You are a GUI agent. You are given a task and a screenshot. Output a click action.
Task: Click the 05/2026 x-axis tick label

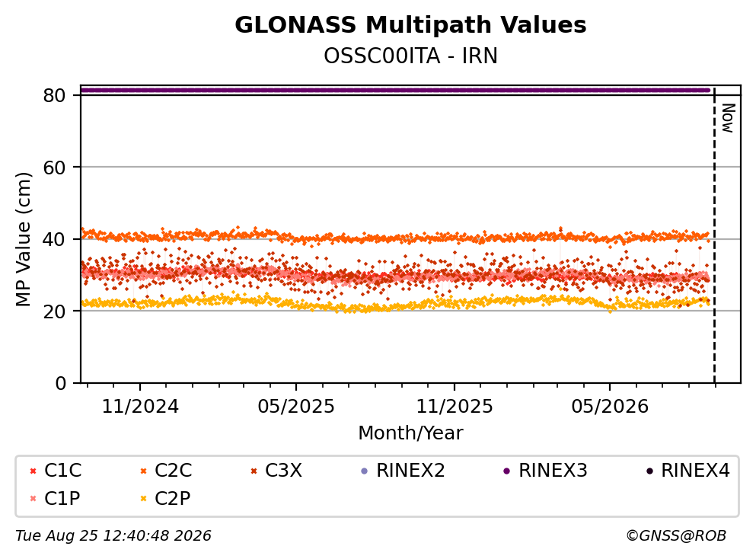tap(610, 407)
